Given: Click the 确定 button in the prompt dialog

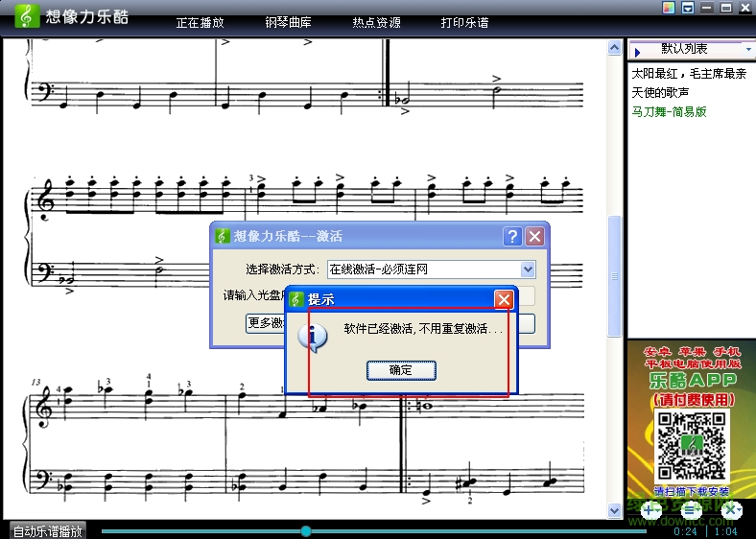Looking at the screenshot, I should point(401,370).
